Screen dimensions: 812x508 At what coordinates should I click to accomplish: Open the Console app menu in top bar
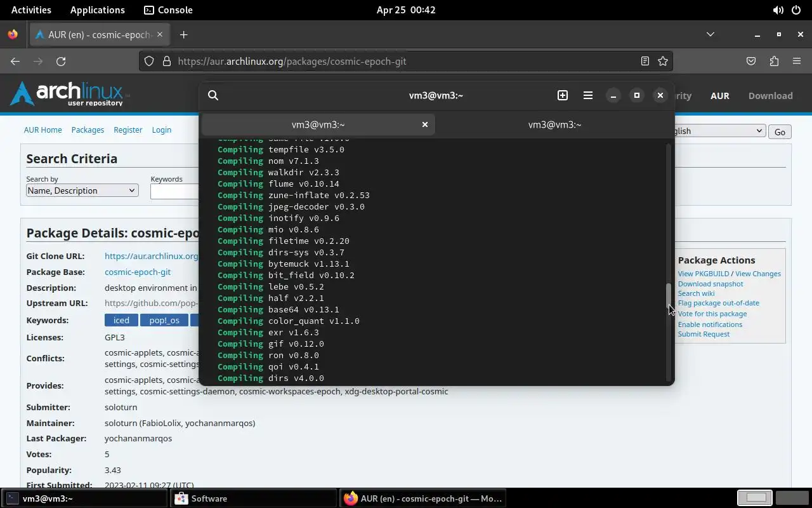point(168,10)
